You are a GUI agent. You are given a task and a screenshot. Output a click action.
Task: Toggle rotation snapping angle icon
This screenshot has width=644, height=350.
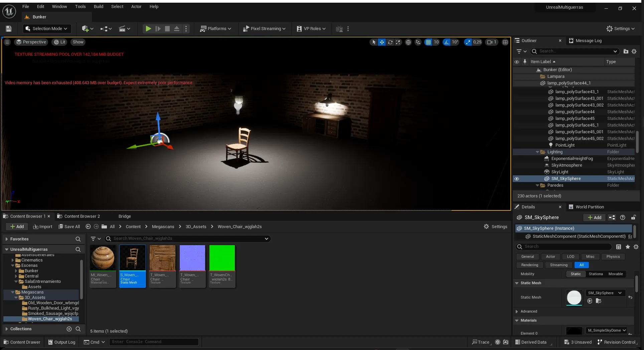pyautogui.click(x=447, y=42)
